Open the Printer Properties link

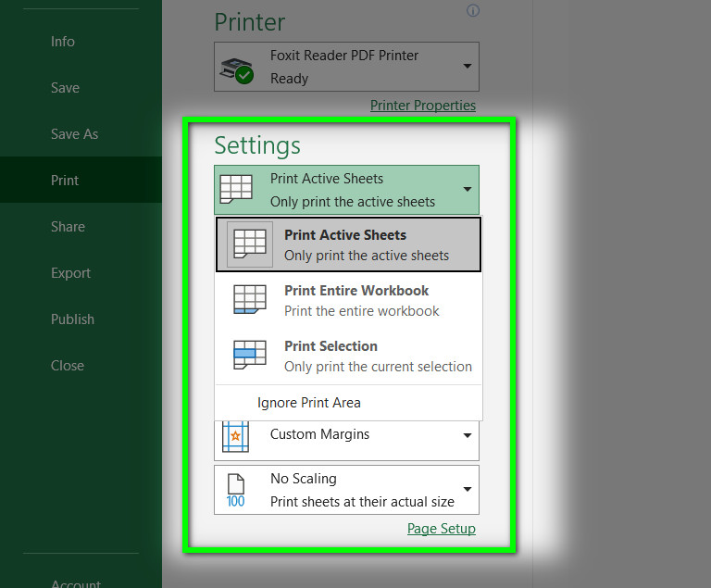coord(423,106)
